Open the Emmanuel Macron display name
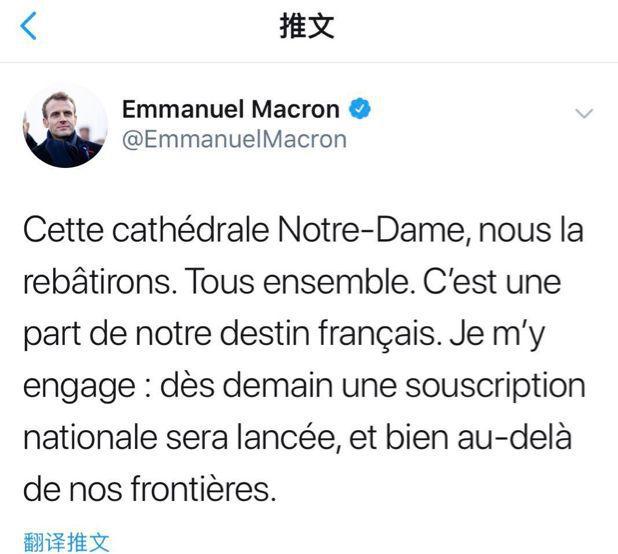This screenshot has width=618, height=554. 230,109
